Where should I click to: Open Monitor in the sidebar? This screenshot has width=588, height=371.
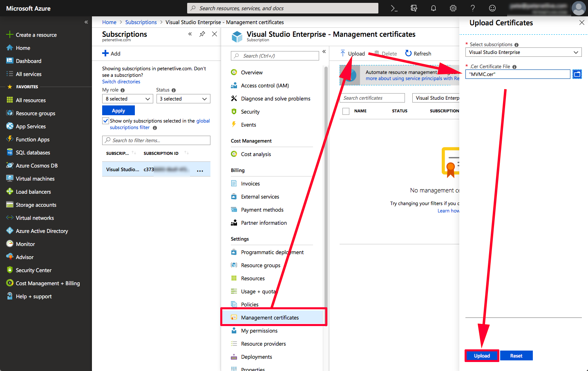(x=20, y=244)
